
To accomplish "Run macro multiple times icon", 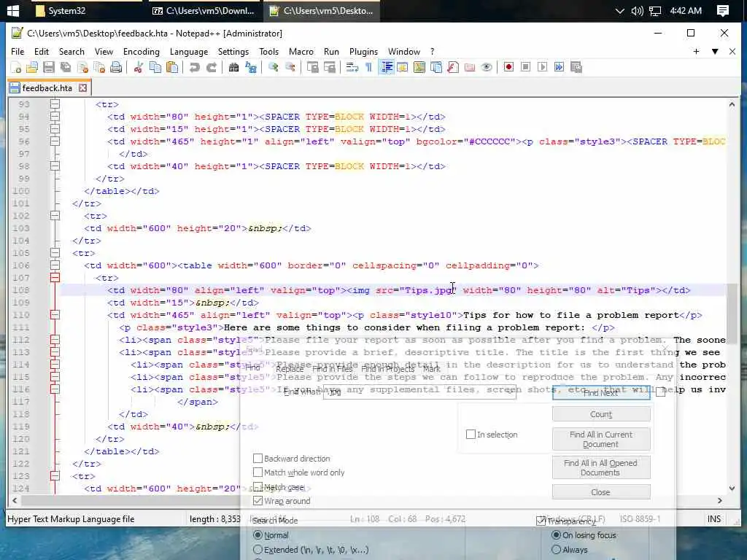I will 560,67.
